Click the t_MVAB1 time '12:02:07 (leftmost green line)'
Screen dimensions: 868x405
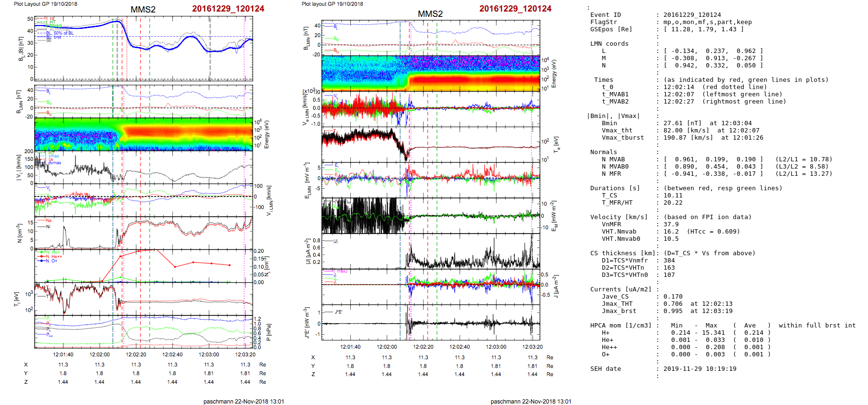click(x=723, y=94)
